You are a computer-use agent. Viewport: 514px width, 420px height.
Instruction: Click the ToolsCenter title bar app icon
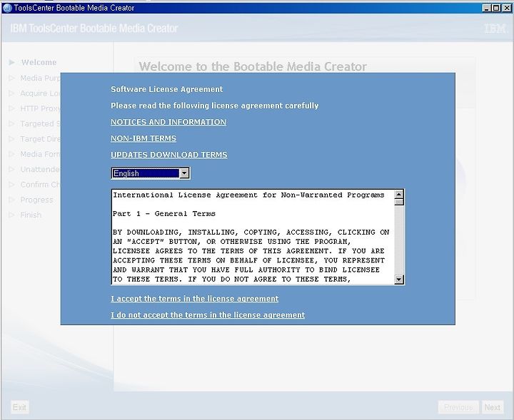pyautogui.click(x=7, y=8)
